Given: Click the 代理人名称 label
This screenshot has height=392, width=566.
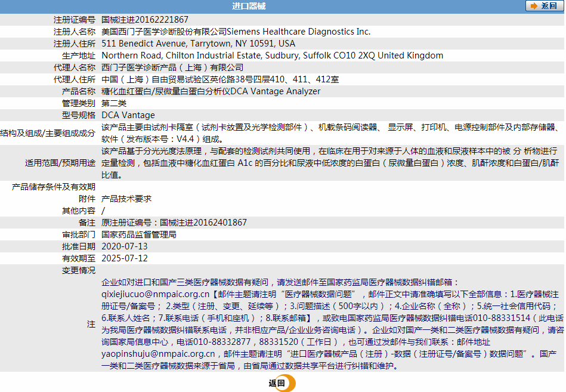Looking at the screenshot, I should [x=75, y=67].
